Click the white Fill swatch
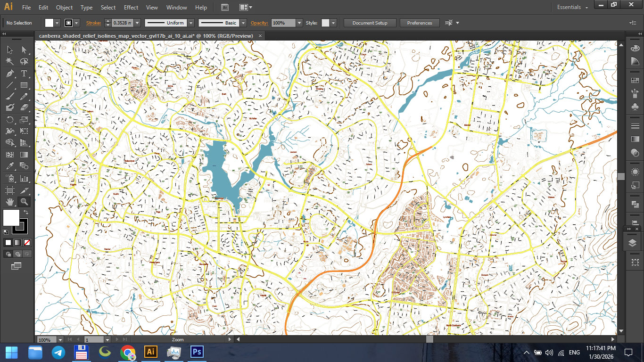 click(x=11, y=217)
